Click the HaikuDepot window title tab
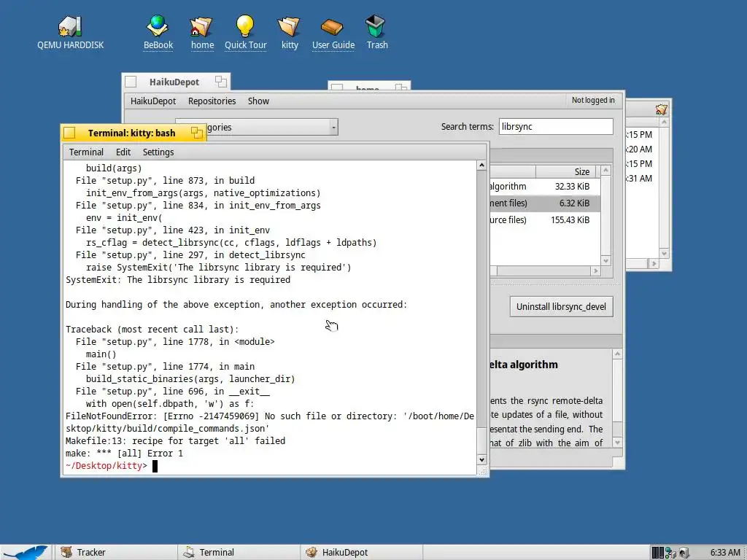747x560 pixels. tap(174, 82)
